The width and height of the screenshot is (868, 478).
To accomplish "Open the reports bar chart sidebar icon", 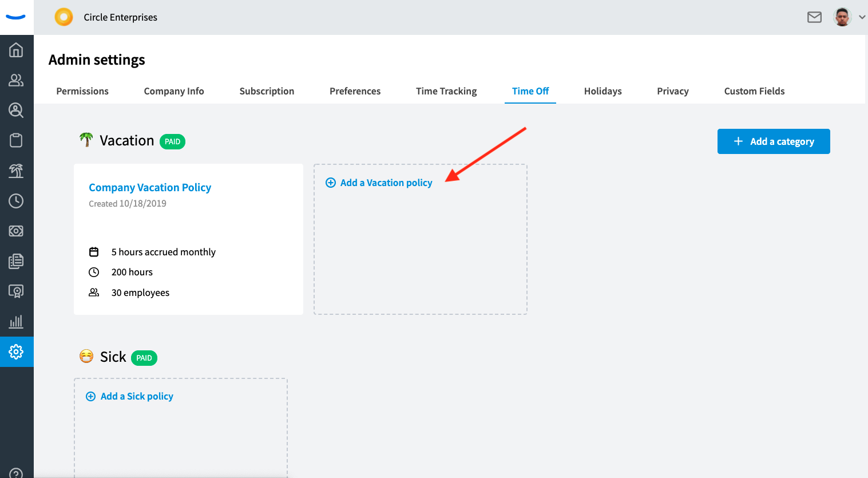I will click(16, 321).
